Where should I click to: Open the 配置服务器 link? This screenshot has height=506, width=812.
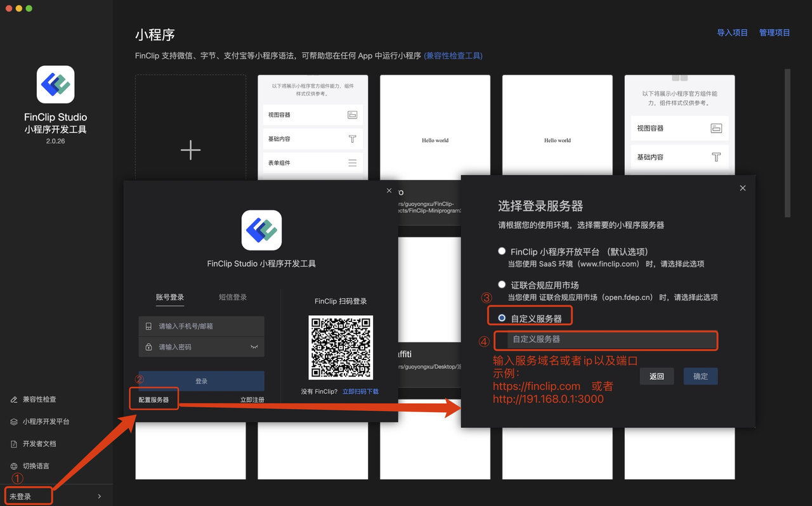[154, 399]
